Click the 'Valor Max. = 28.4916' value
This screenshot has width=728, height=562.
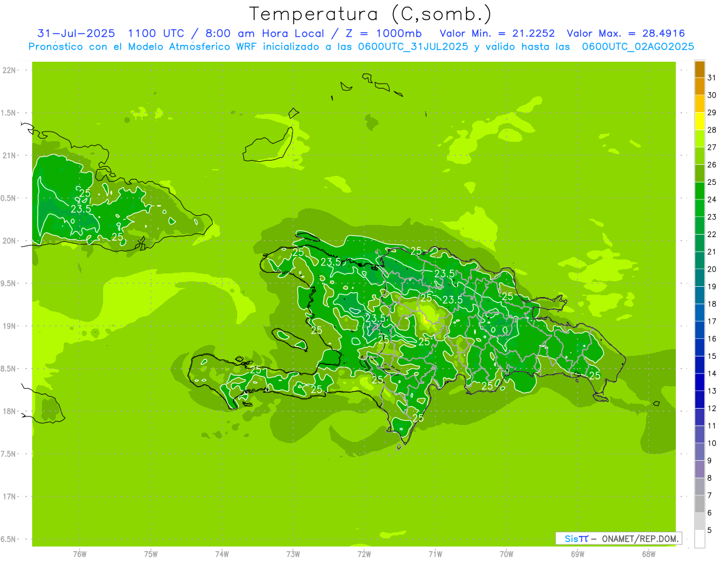click(625, 33)
